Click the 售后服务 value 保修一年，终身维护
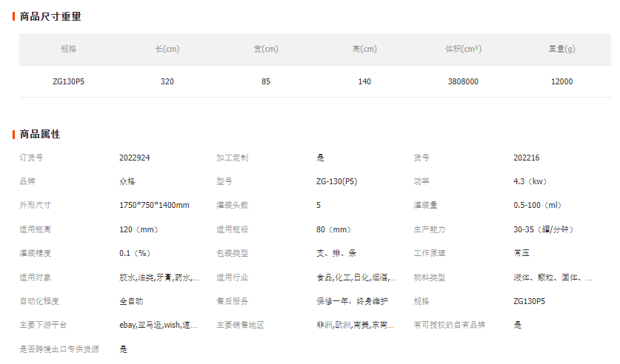The image size is (620, 364). tap(352, 301)
